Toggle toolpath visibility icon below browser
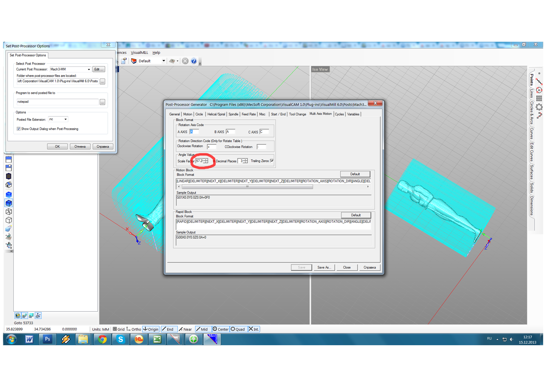This screenshot has width=555, height=392. pos(24,315)
